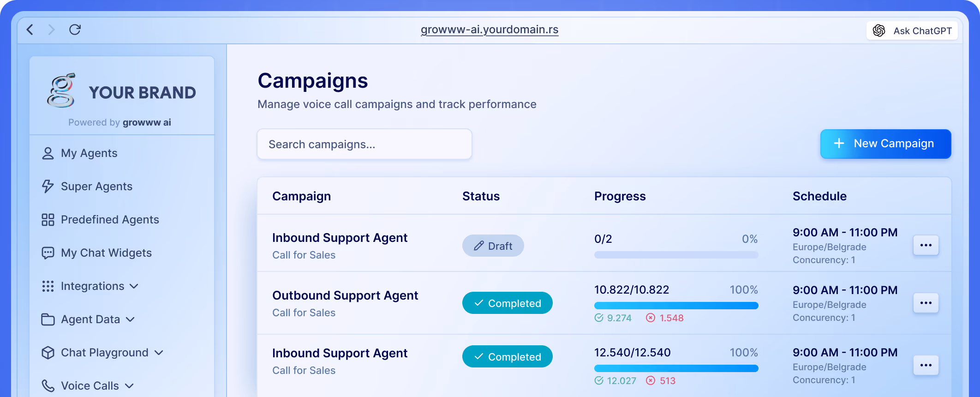Go back using the browser back arrow
Image resolution: width=980 pixels, height=397 pixels.
[30, 30]
